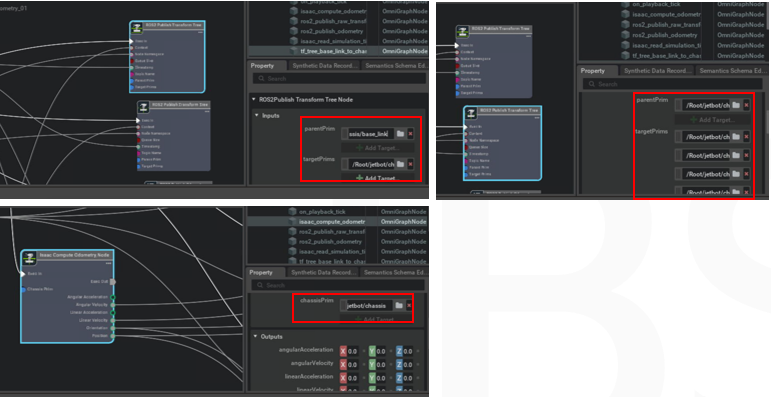The image size is (771, 397).
Task: Click icon of cyan-selected Transform Tree node, base_link screenshot
Action: (x=137, y=28)
